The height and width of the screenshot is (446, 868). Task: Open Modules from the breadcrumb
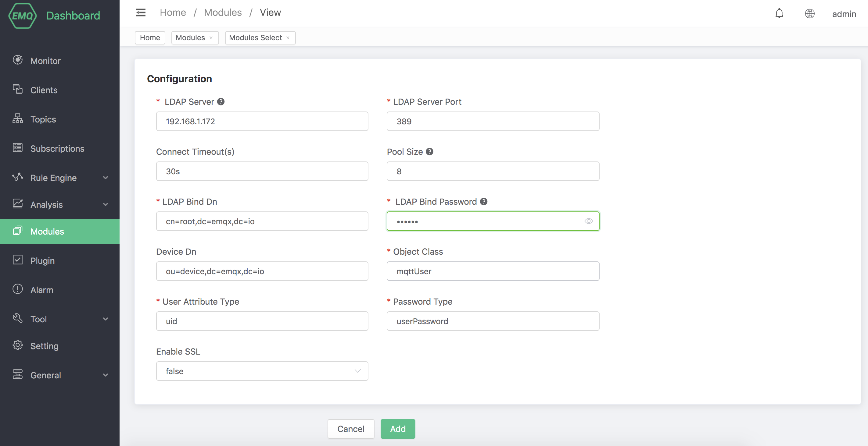point(223,12)
